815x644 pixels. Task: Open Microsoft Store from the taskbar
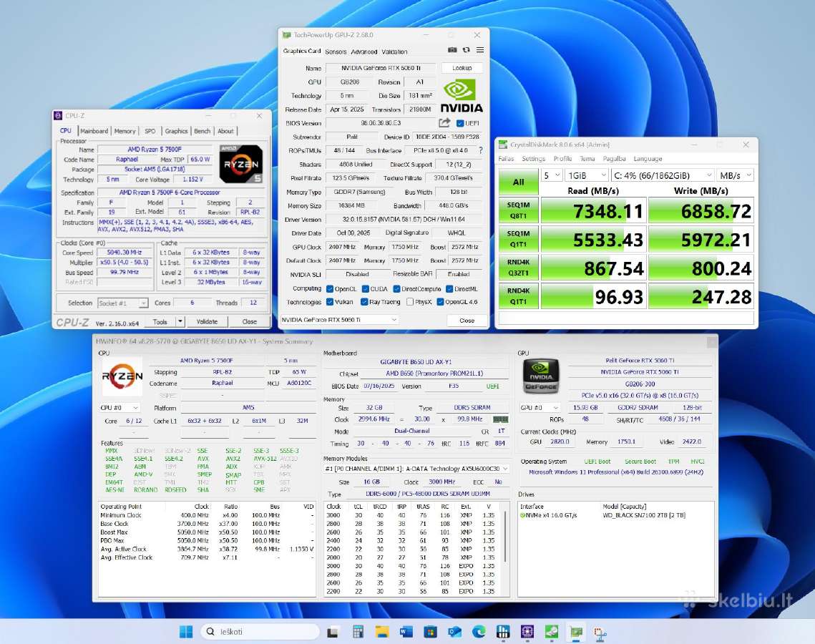(x=430, y=632)
